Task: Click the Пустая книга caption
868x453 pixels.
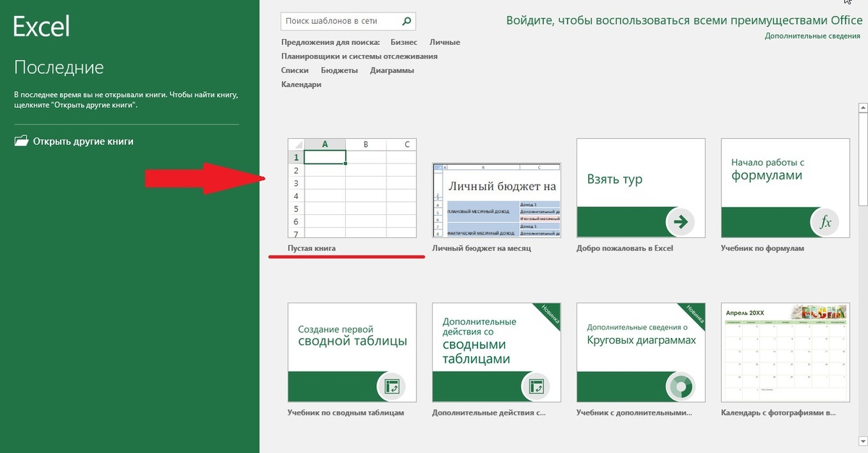Action: (x=312, y=248)
